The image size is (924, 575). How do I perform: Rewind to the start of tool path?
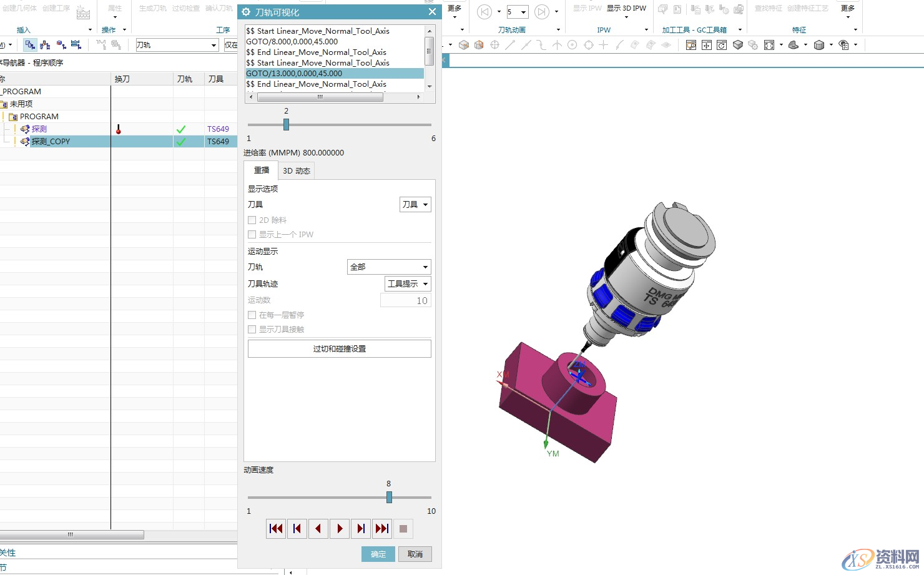click(276, 529)
